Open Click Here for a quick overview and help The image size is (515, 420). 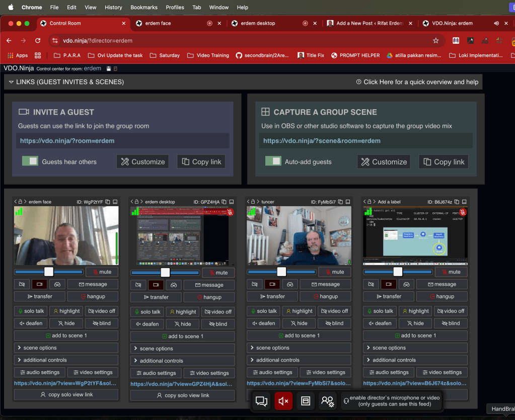pos(417,82)
